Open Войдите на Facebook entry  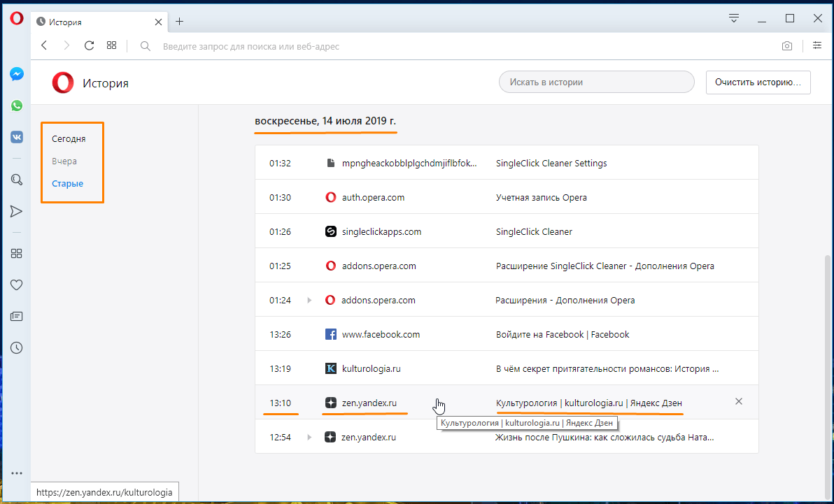click(x=563, y=334)
